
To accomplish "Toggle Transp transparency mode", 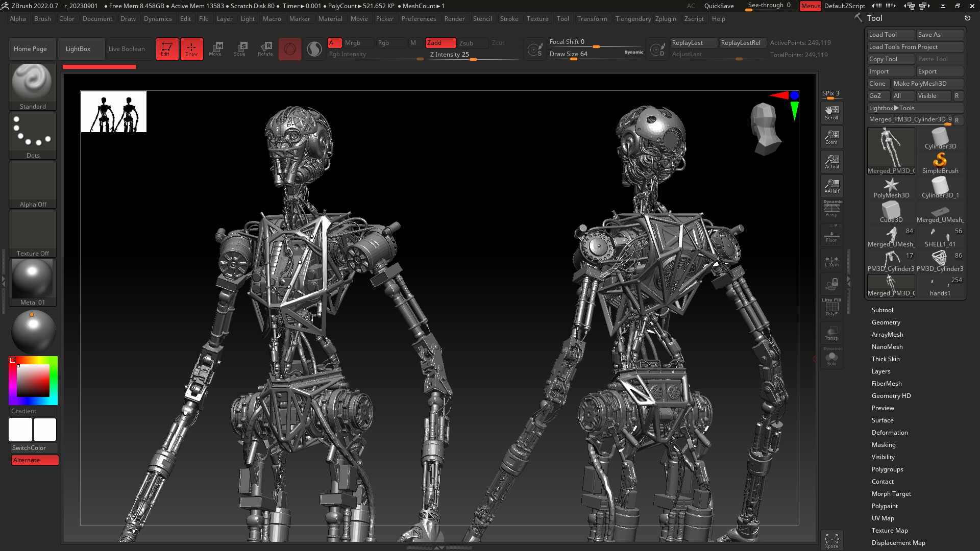I will (x=831, y=333).
